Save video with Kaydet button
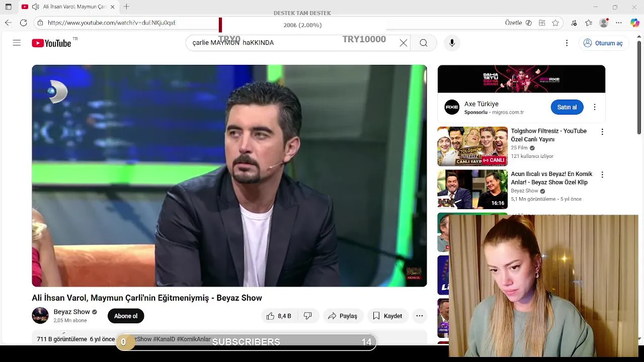The width and height of the screenshot is (644, 362). [387, 316]
